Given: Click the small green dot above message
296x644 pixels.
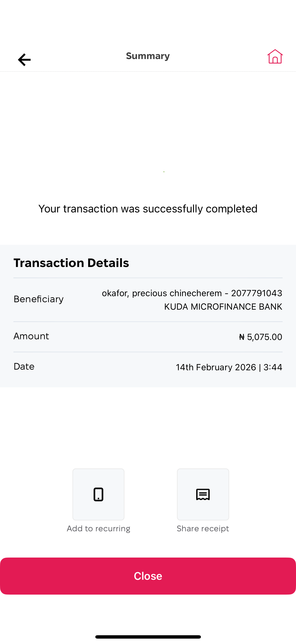Looking at the screenshot, I should click(x=164, y=172).
